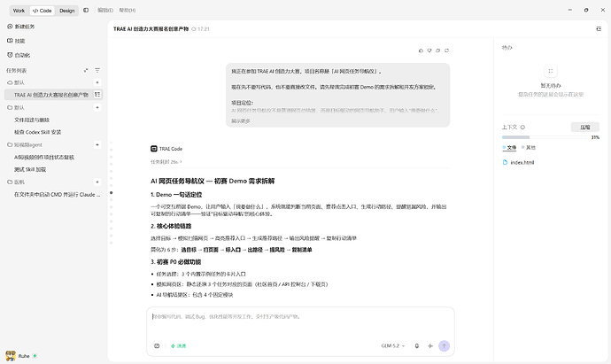Click the 压缩 compress button
The height and width of the screenshot is (364, 611).
(585, 127)
